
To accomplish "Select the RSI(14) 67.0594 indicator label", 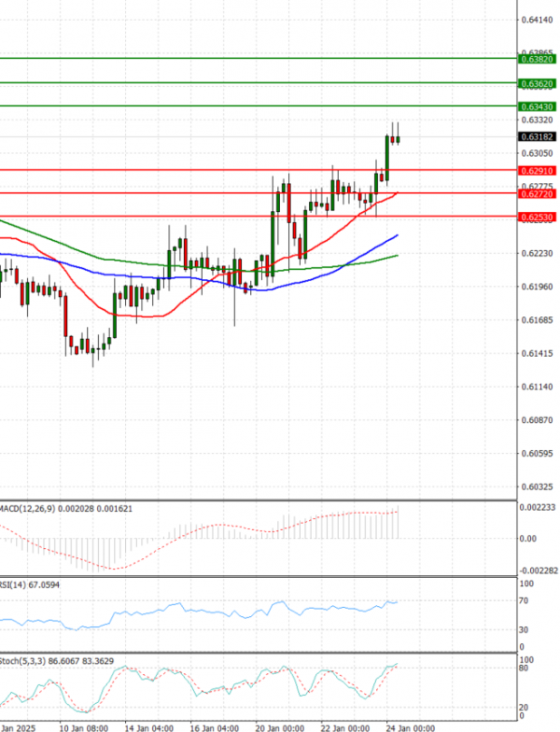I will pyautogui.click(x=30, y=584).
